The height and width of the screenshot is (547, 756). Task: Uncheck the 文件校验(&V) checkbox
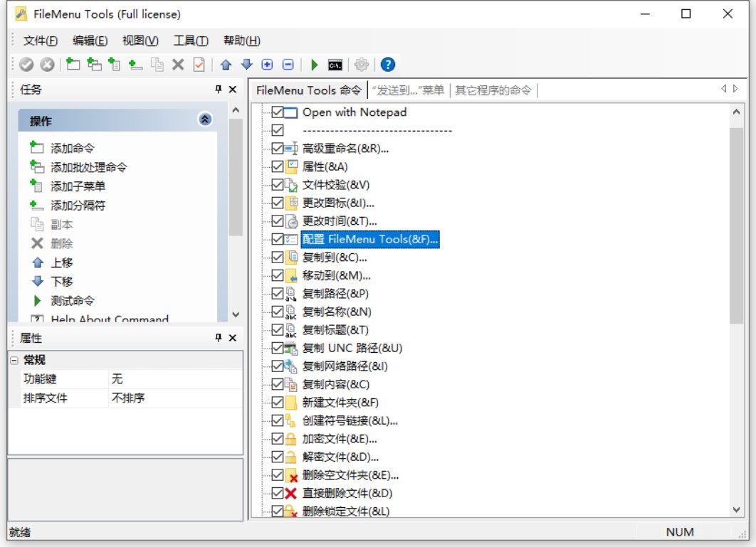pyautogui.click(x=277, y=184)
